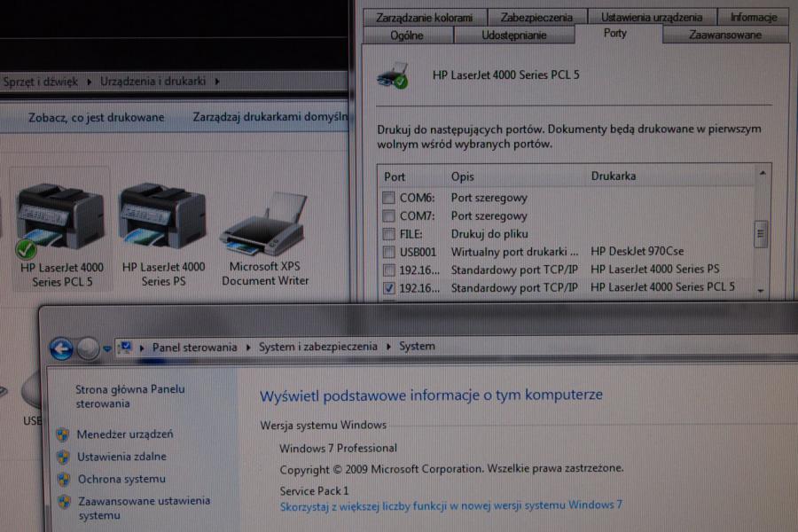This screenshot has height=532, width=798.
Task: Click Urządzenia i drukarki breadcrumb
Action: coord(153,82)
